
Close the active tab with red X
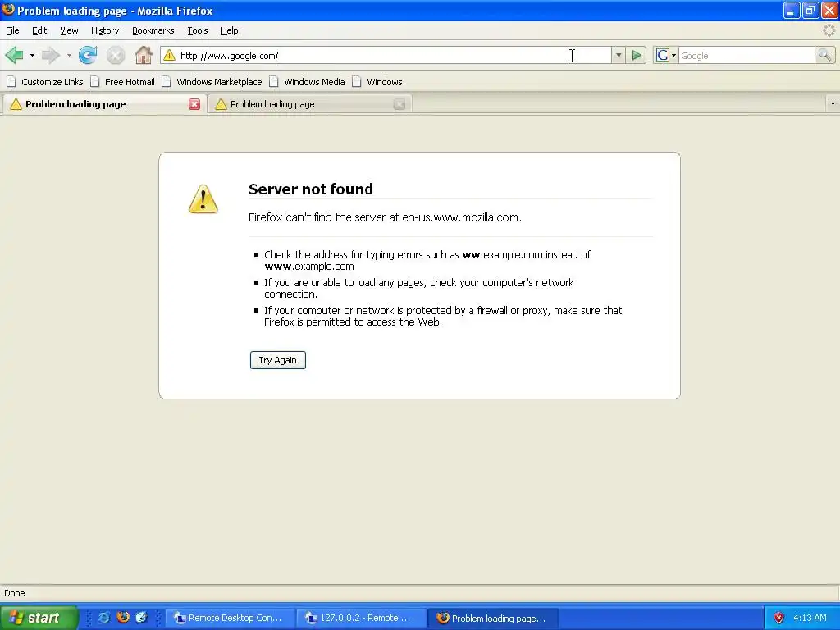tap(194, 104)
